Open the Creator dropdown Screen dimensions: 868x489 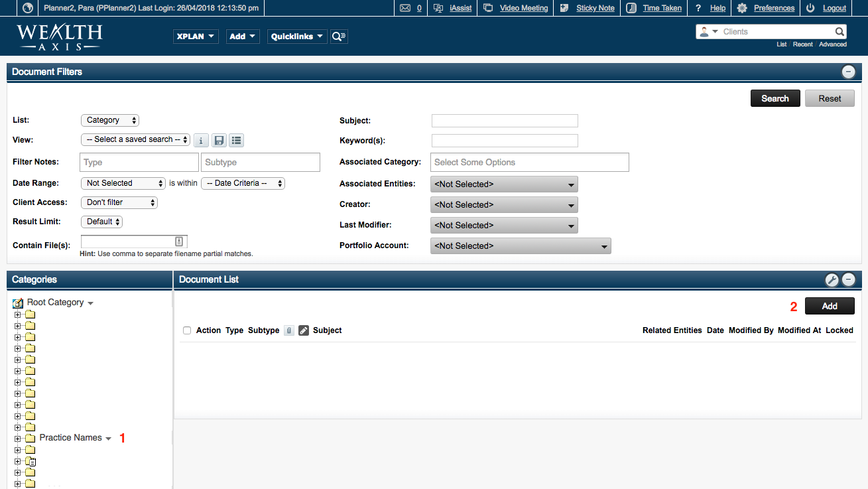[x=504, y=205]
